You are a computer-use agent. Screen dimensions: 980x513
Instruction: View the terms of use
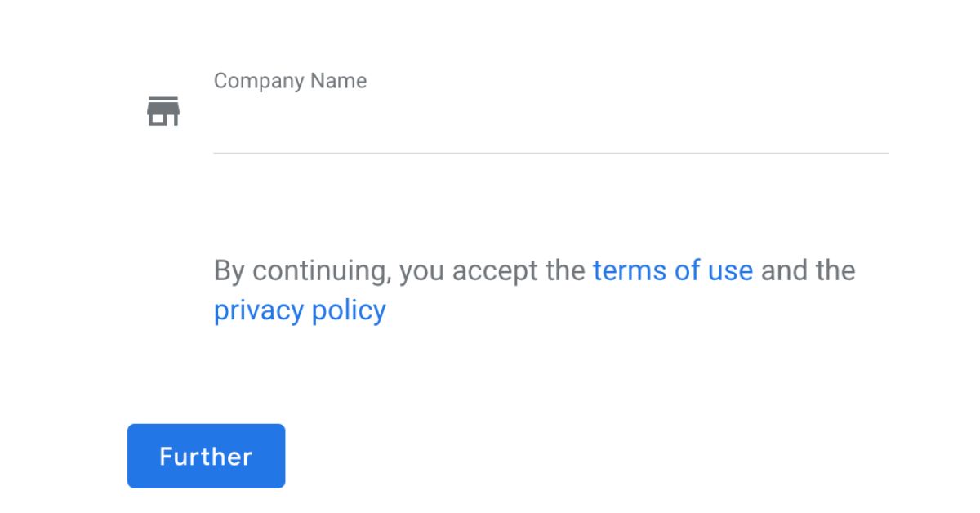tap(672, 270)
